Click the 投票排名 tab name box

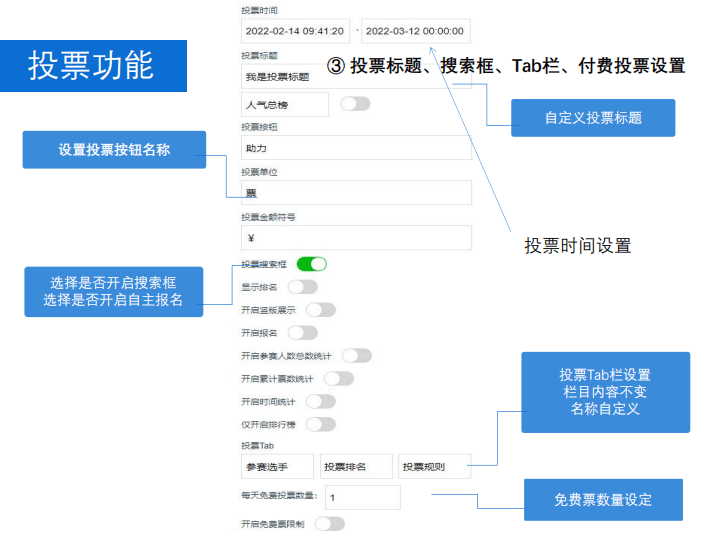[x=356, y=467]
